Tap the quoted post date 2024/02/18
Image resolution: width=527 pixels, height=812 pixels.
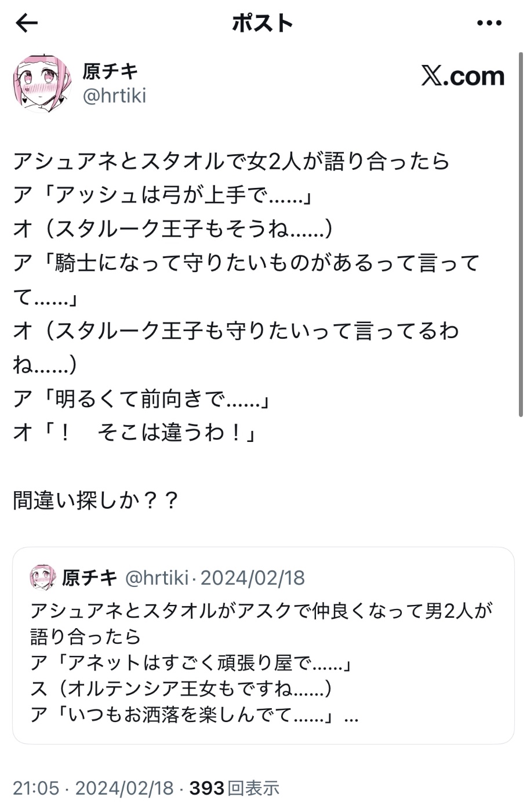(252, 578)
